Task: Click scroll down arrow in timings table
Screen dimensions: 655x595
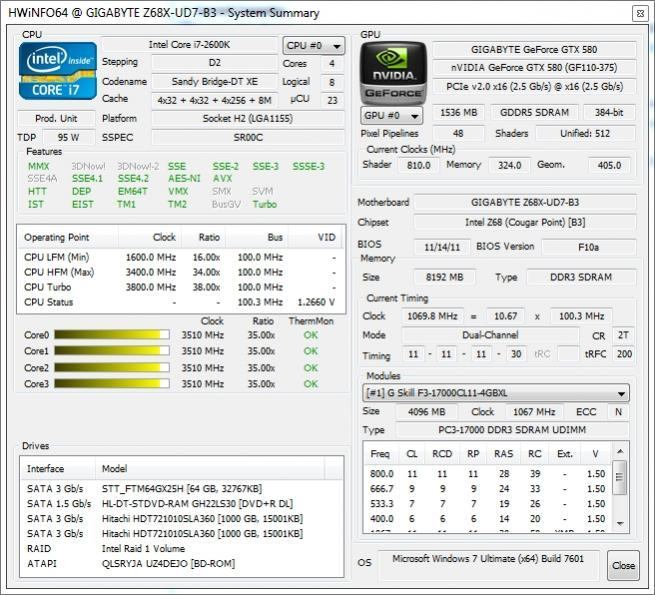Action: pos(620,524)
